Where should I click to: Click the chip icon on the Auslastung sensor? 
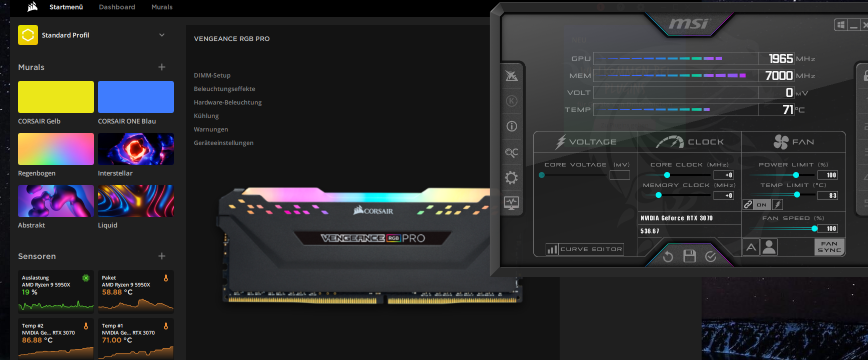point(86,278)
